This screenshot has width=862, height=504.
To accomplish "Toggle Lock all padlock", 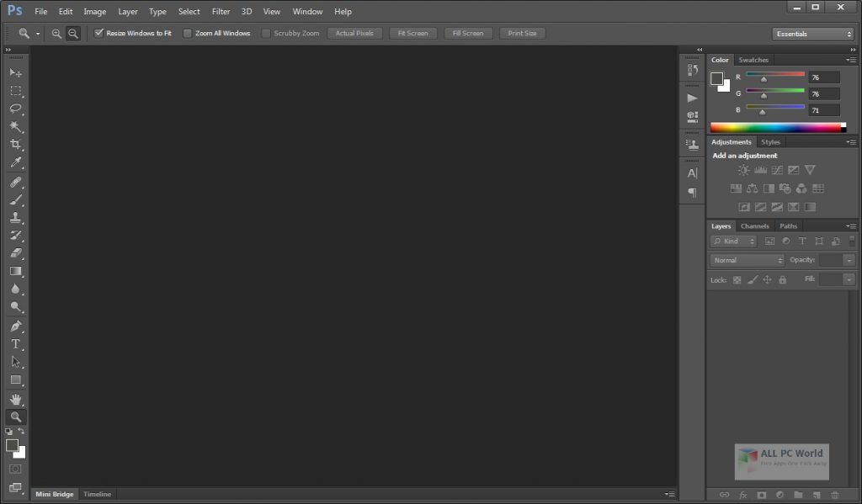I will tap(782, 279).
